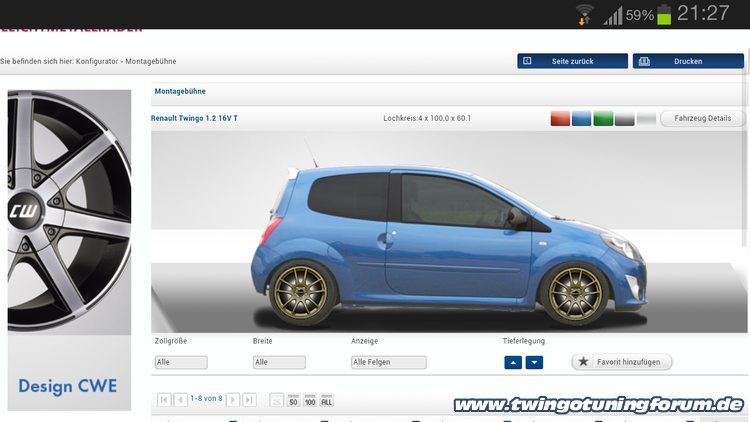The image size is (750, 422).
Task: Select the dark gray car color swatch
Action: pos(625,118)
